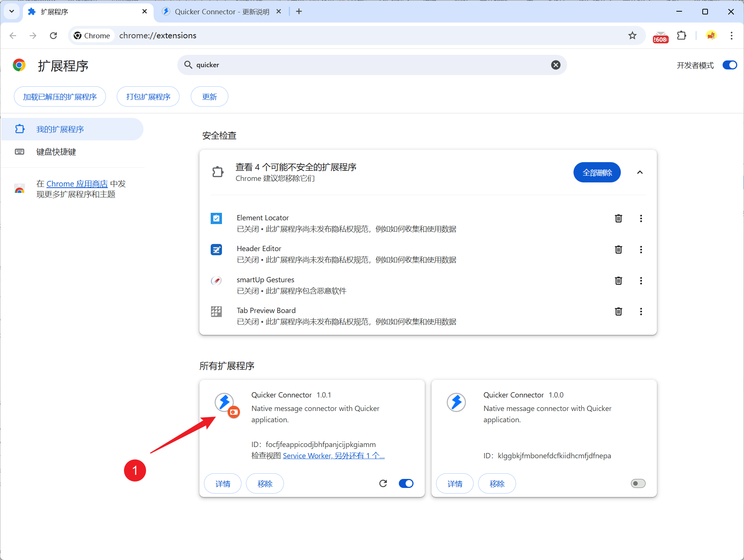Click Pack extension (打包扩展程序) button
Screen dimensions: 744x560
pos(148,96)
